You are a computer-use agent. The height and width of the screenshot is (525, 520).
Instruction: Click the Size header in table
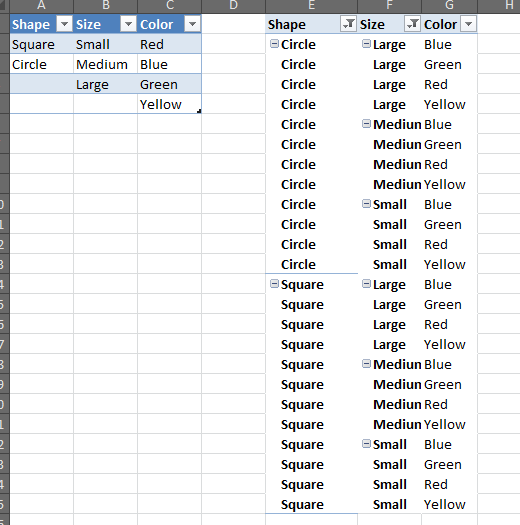tap(88, 24)
